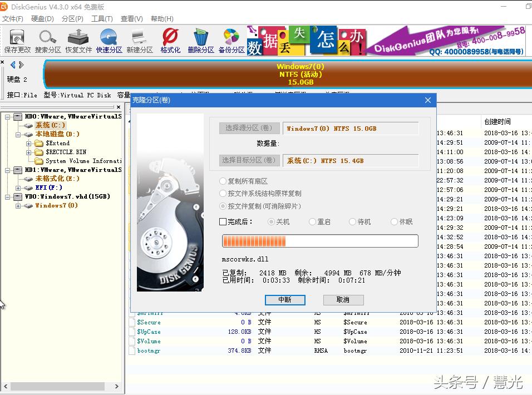The image size is (532, 395).
Task: Collapse the HD0 VMware disk tree node
Action: (8, 117)
